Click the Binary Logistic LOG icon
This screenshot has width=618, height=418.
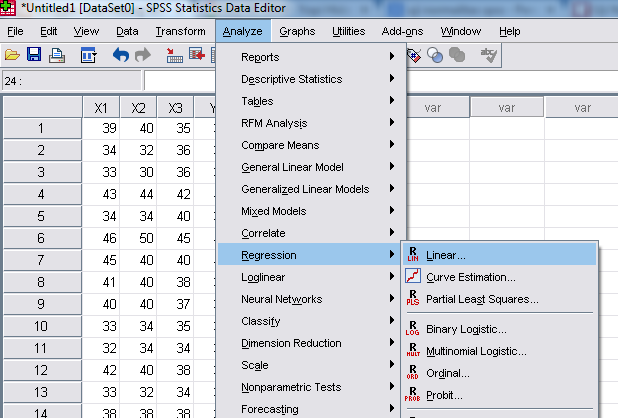(413, 328)
